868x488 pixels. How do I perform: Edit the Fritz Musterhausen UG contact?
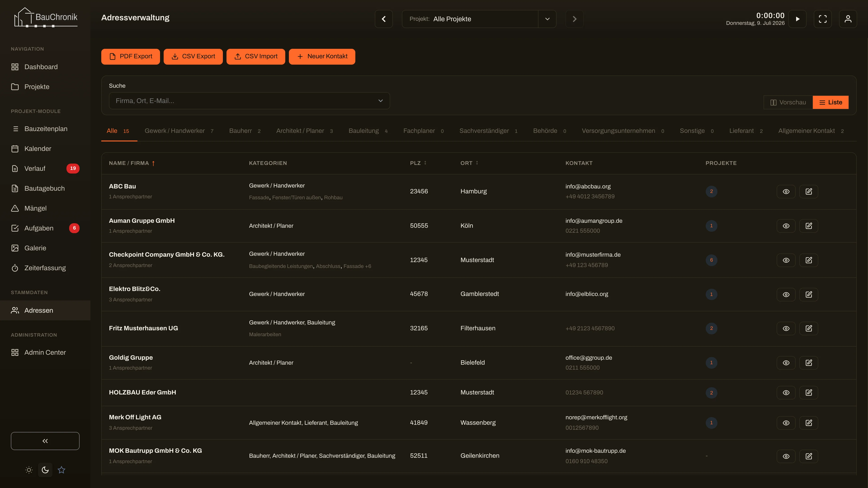pos(809,328)
